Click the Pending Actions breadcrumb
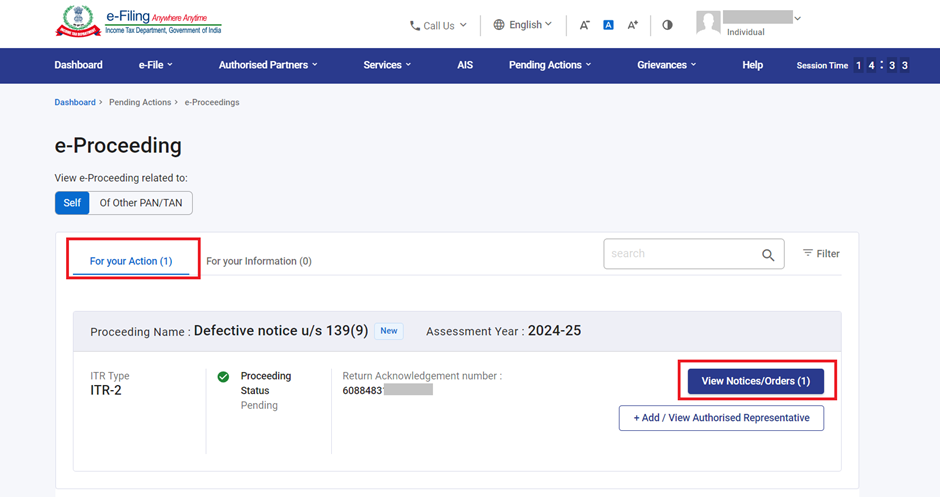This screenshot has height=497, width=940. click(x=140, y=103)
